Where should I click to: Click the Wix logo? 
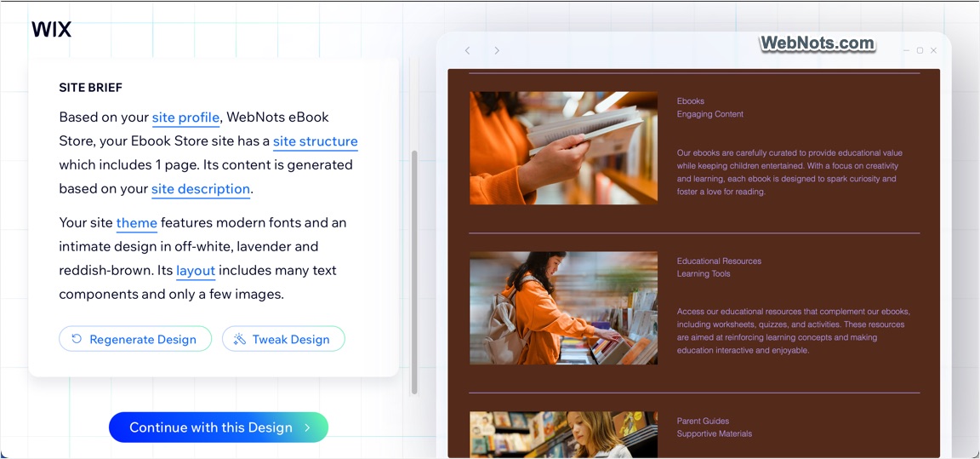click(x=51, y=30)
